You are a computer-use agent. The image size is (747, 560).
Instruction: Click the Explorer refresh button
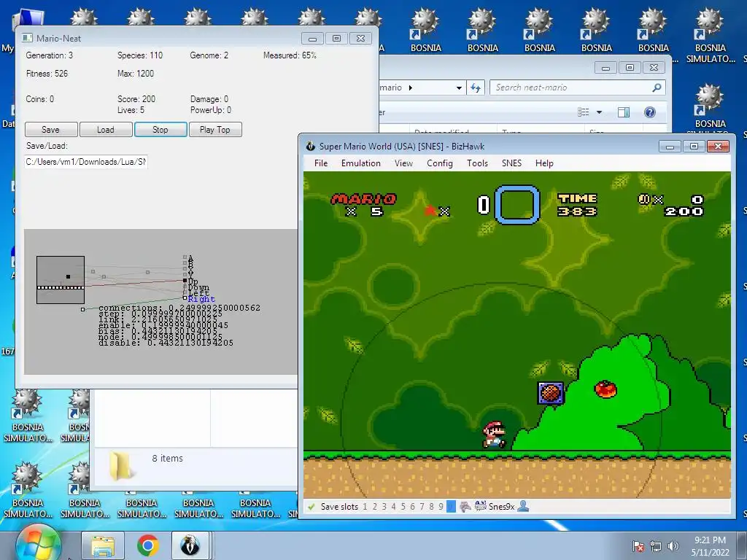click(x=476, y=87)
